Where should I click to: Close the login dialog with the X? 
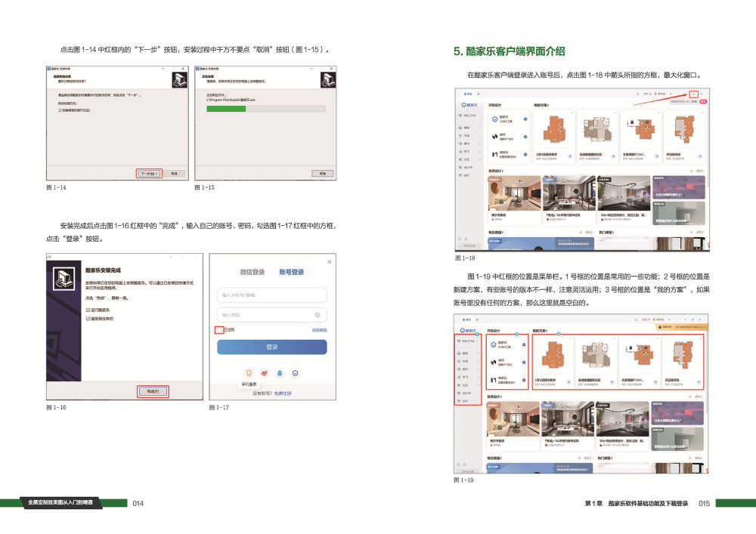coord(330,262)
